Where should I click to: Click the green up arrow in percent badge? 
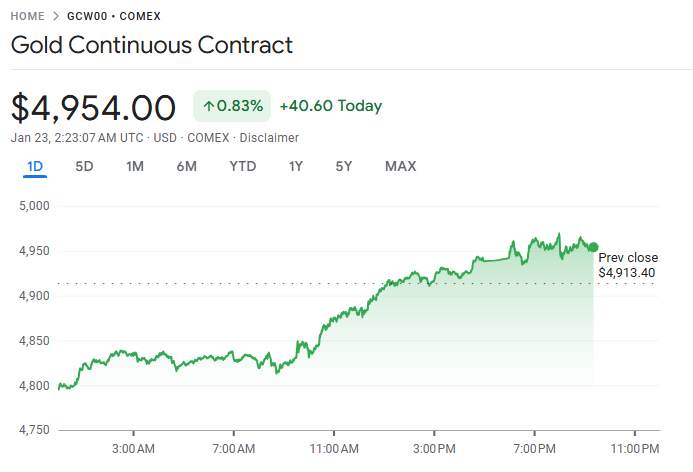point(208,106)
